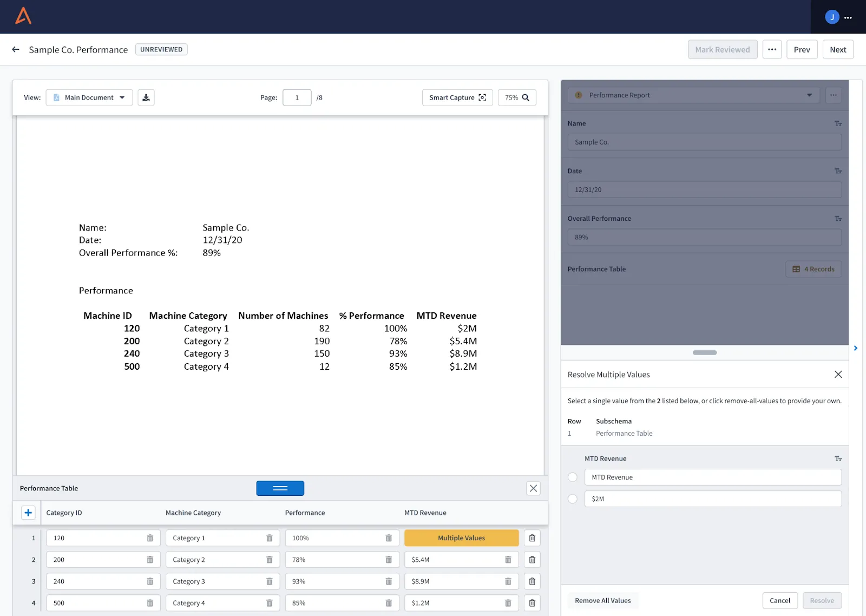The image size is (866, 616).
Task: Click the Next document button
Action: click(x=838, y=49)
